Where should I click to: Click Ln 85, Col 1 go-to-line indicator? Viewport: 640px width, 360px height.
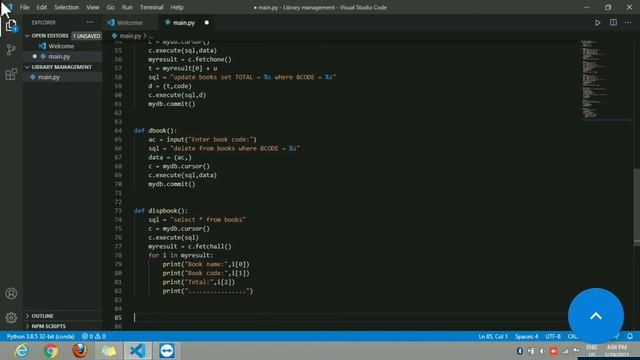(x=493, y=336)
